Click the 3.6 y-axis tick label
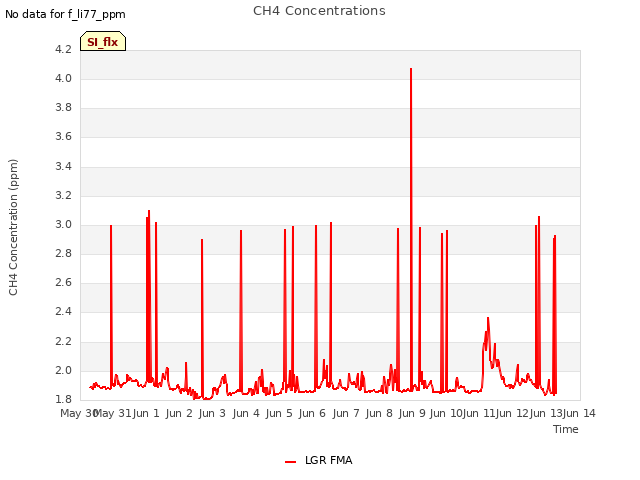640x480 pixels. tap(63, 136)
